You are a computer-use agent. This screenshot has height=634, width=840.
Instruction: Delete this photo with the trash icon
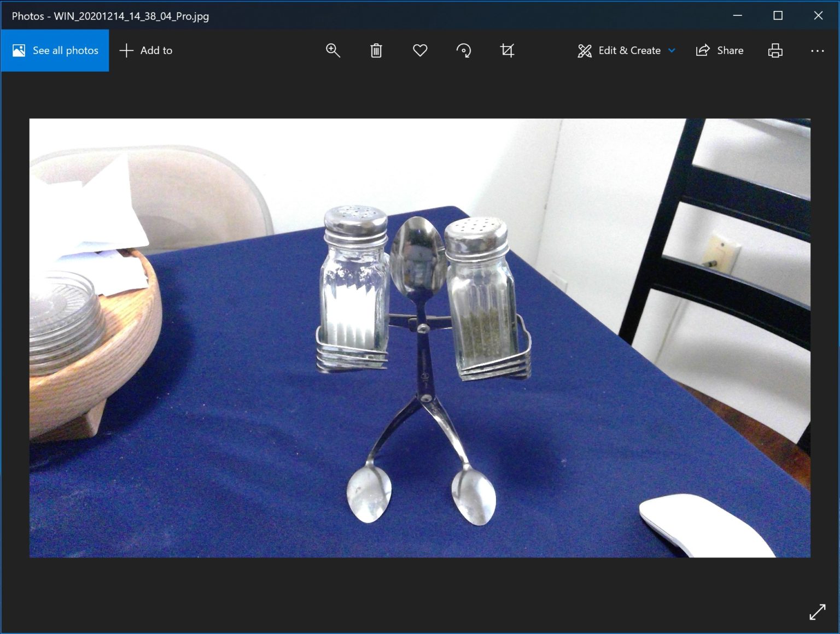[376, 50]
